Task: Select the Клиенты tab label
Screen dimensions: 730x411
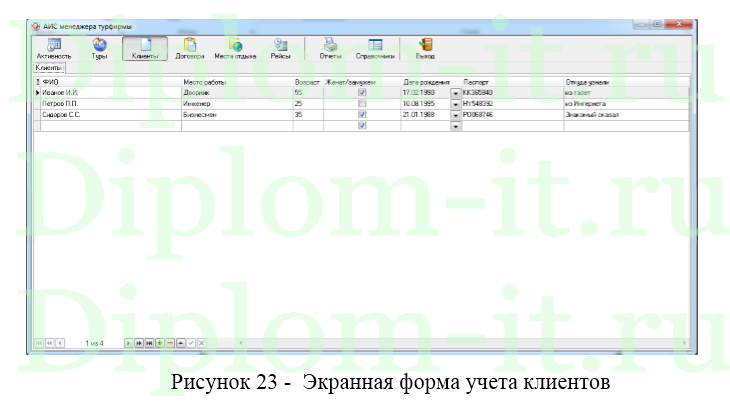Action: pos(49,68)
